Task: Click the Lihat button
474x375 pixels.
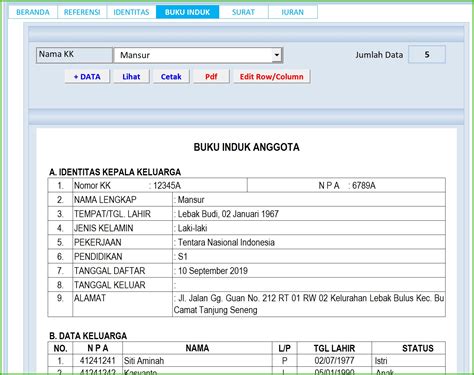Action: coord(131,77)
